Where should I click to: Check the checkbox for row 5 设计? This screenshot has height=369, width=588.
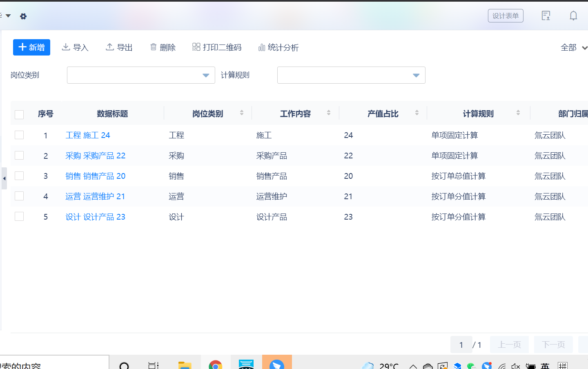pyautogui.click(x=19, y=216)
